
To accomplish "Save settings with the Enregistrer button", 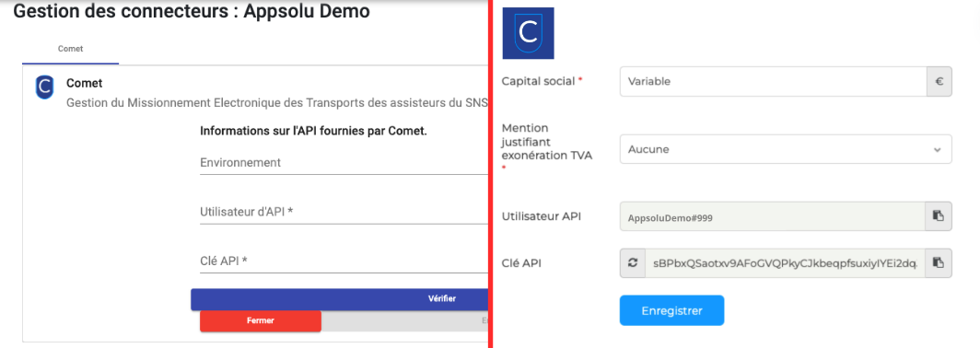I will tap(671, 310).
